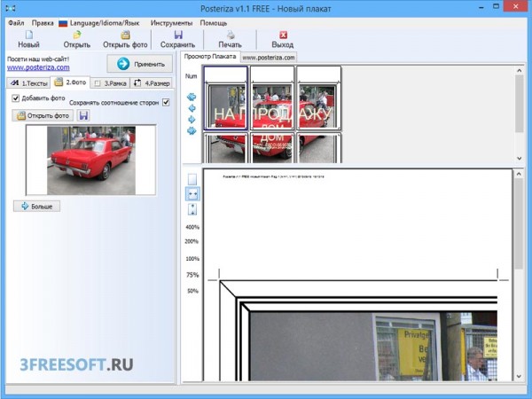Set zoom level to 200%
Image resolution: width=532 pixels, height=399 pixels.
coord(192,241)
